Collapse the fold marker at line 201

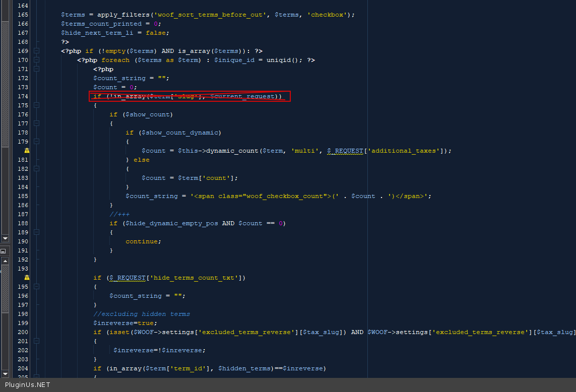(x=36, y=341)
